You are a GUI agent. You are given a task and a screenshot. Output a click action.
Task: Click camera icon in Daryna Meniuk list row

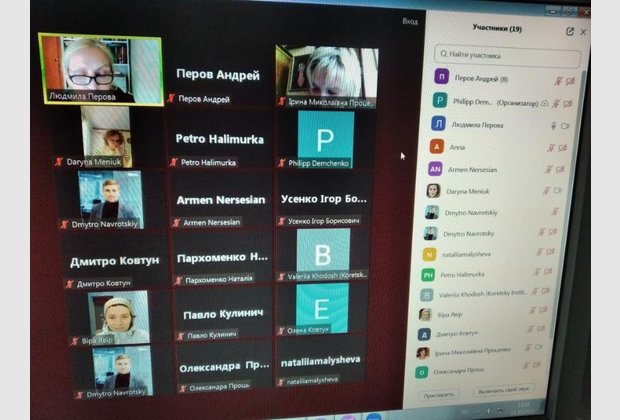tap(558, 191)
